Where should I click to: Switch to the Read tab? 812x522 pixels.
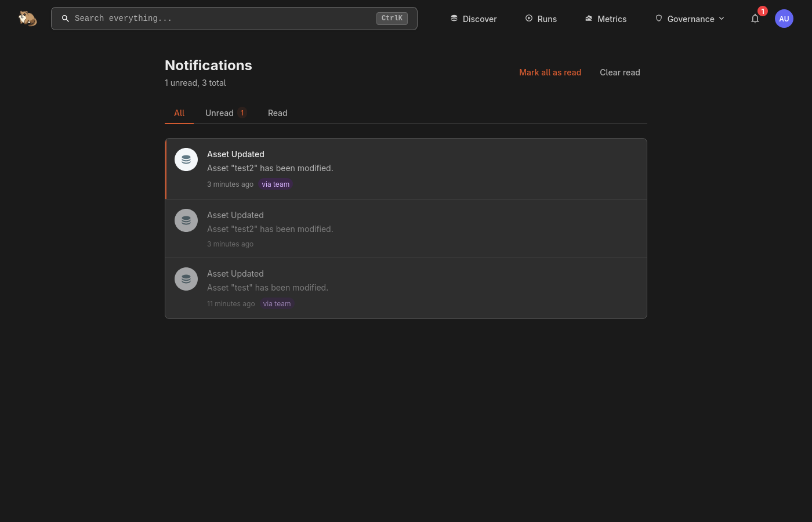(277, 113)
